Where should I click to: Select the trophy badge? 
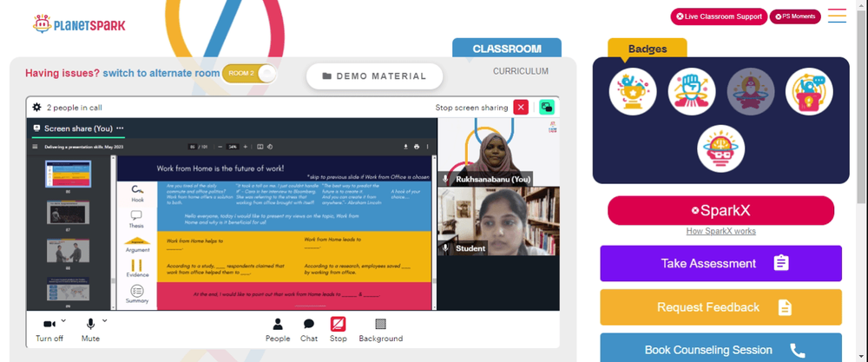(633, 91)
